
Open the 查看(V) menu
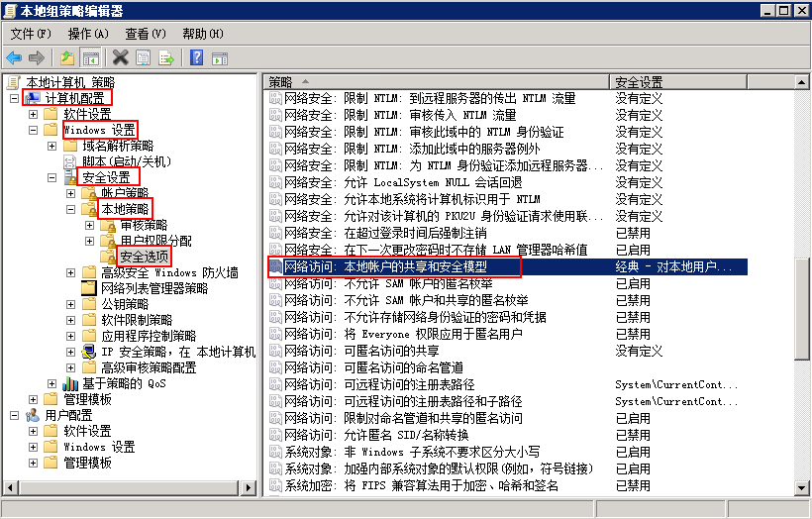click(x=146, y=34)
